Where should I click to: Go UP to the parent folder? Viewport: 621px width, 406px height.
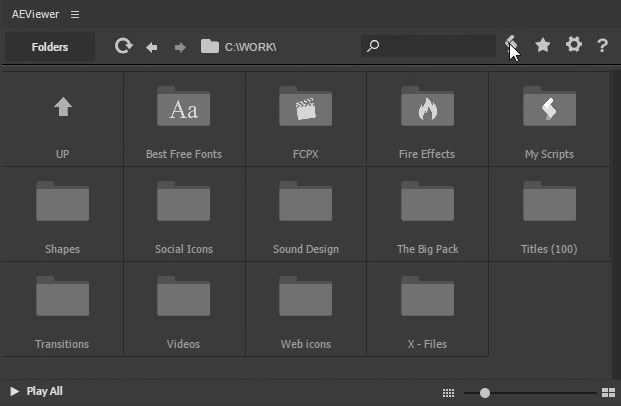(x=63, y=118)
